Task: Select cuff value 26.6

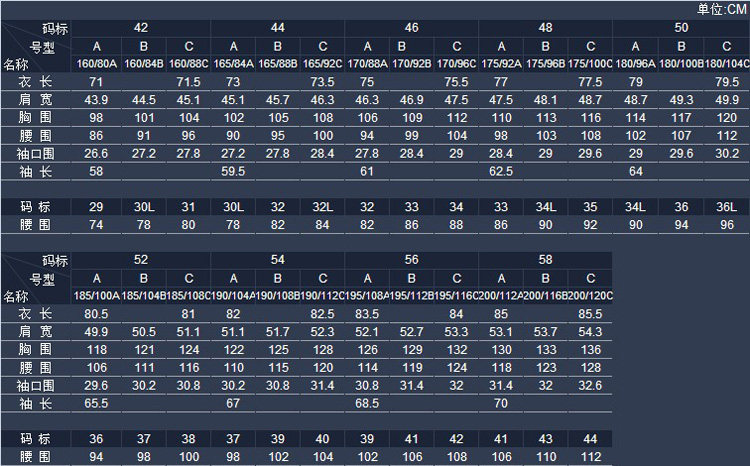Action: point(96,154)
